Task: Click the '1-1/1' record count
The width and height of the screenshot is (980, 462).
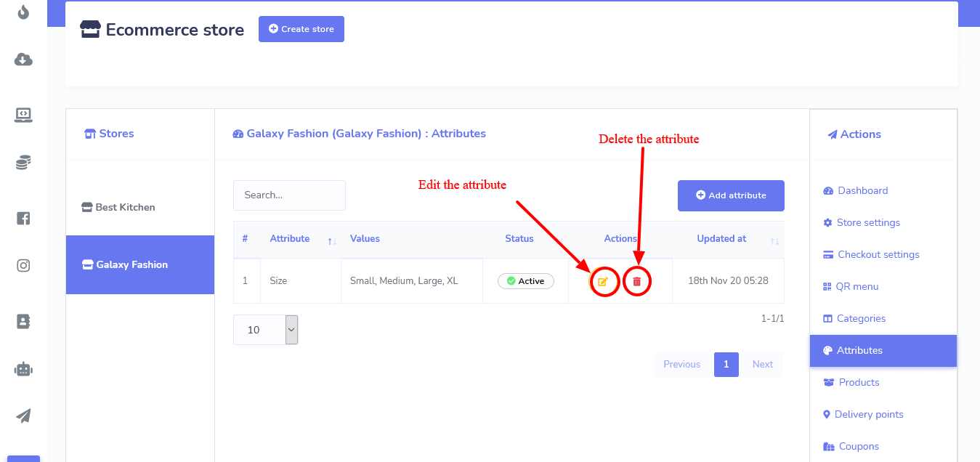Action: [x=772, y=318]
